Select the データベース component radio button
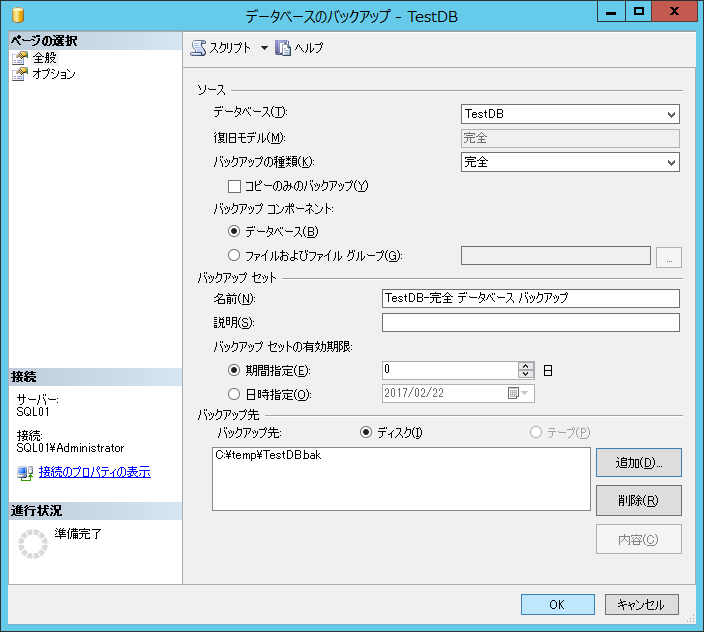The width and height of the screenshot is (704, 632). (235, 232)
